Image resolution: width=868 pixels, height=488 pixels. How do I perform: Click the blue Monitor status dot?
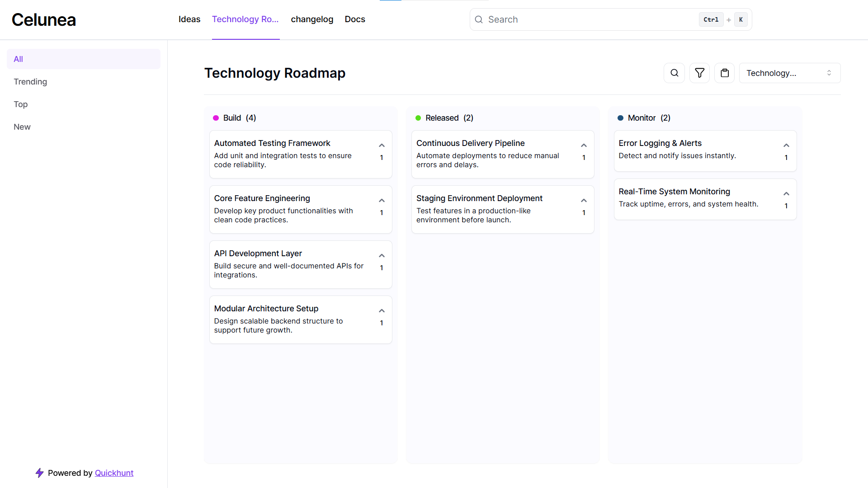tap(620, 118)
